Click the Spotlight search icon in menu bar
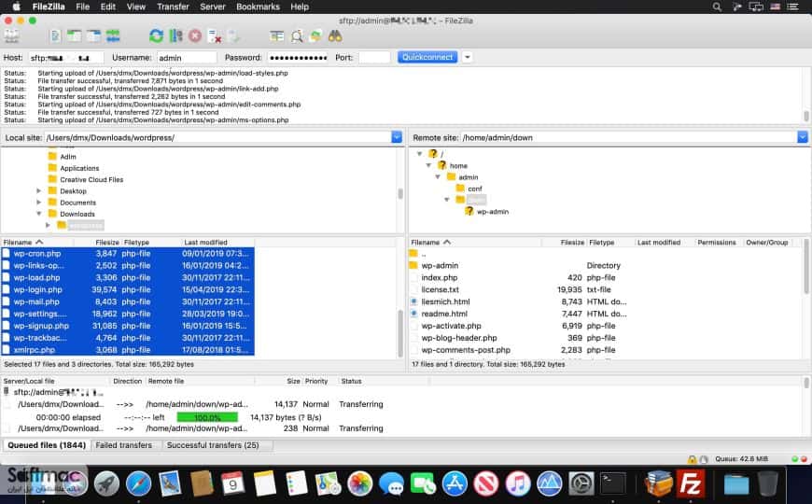Image resolution: width=812 pixels, height=504 pixels. coord(717,7)
